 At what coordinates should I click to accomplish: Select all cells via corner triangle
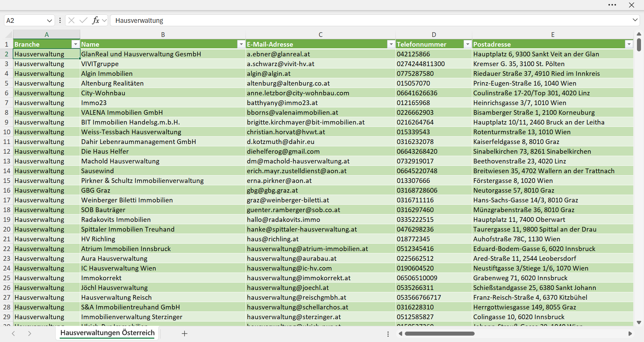[9, 35]
